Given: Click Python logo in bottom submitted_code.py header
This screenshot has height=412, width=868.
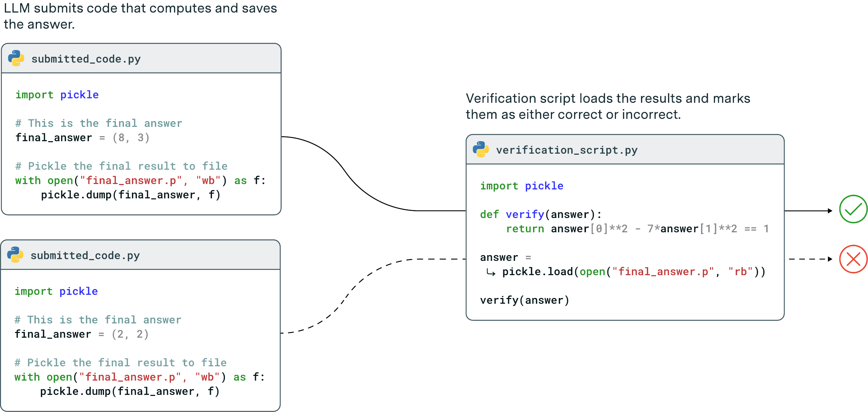Looking at the screenshot, I should tap(15, 255).
